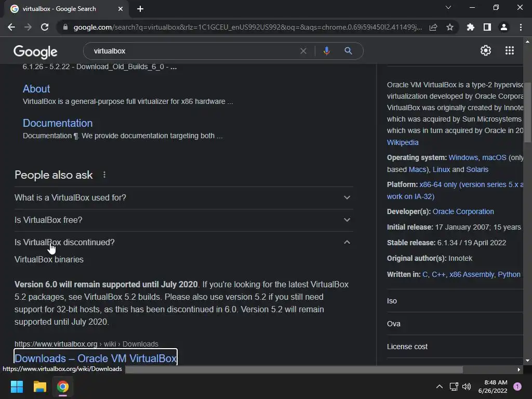Open the notification badge in taskbar
Viewport: 532px width, 399px height.
click(517, 387)
